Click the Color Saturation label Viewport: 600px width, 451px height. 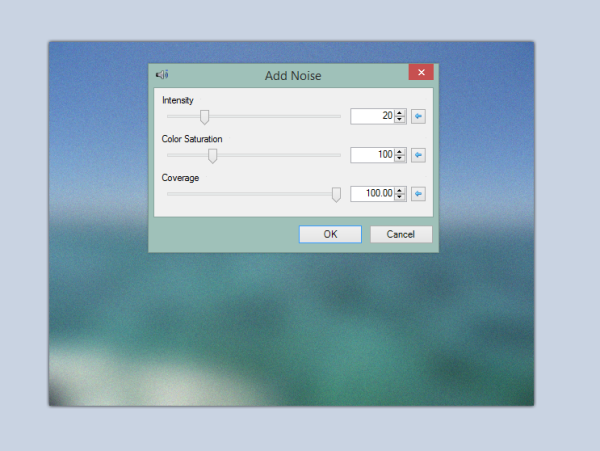tap(192, 139)
